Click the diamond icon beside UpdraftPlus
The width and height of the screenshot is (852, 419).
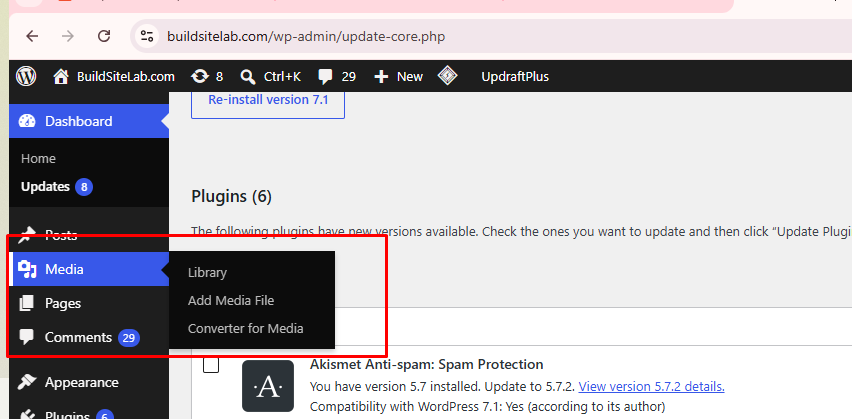(447, 76)
